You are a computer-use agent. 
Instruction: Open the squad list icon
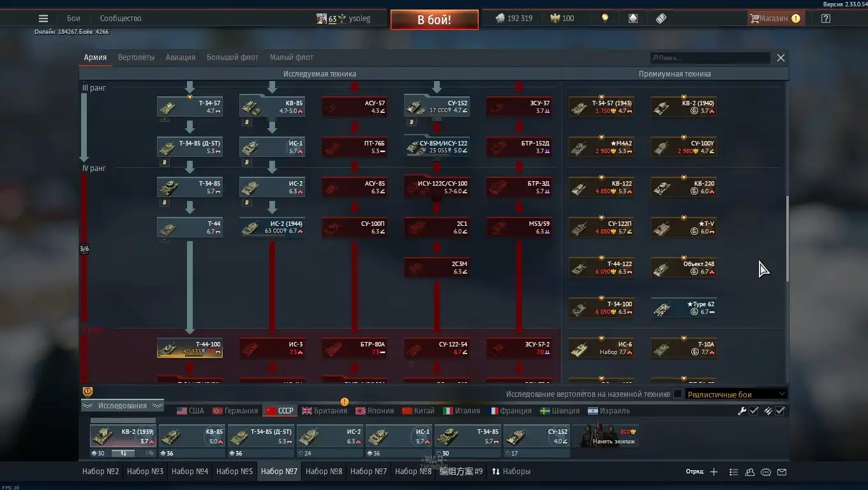(733, 472)
